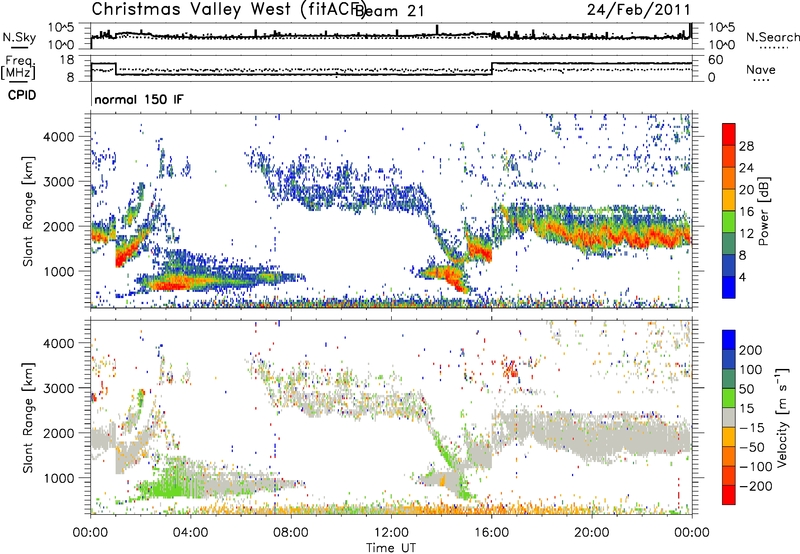
Task: Click the '1000' tick on velocity panel
Action: coord(58,478)
